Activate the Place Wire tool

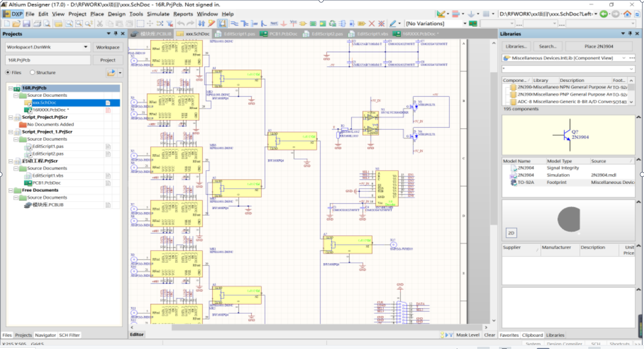click(235, 23)
